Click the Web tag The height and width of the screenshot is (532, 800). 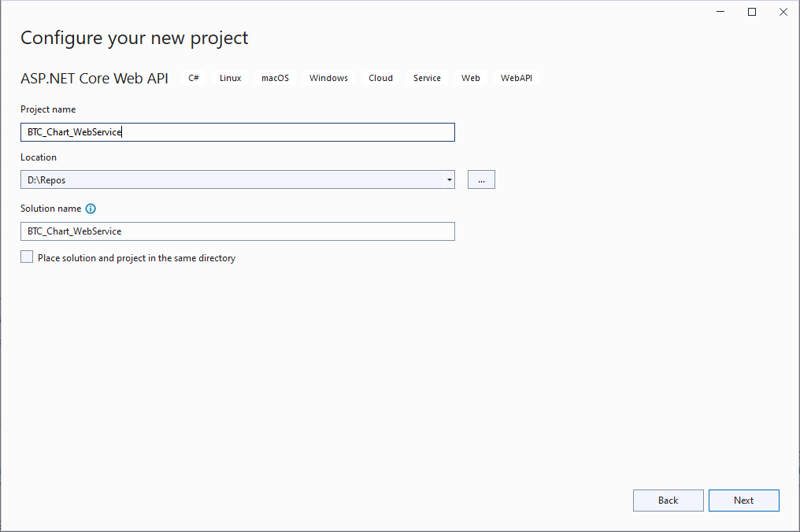coord(470,78)
